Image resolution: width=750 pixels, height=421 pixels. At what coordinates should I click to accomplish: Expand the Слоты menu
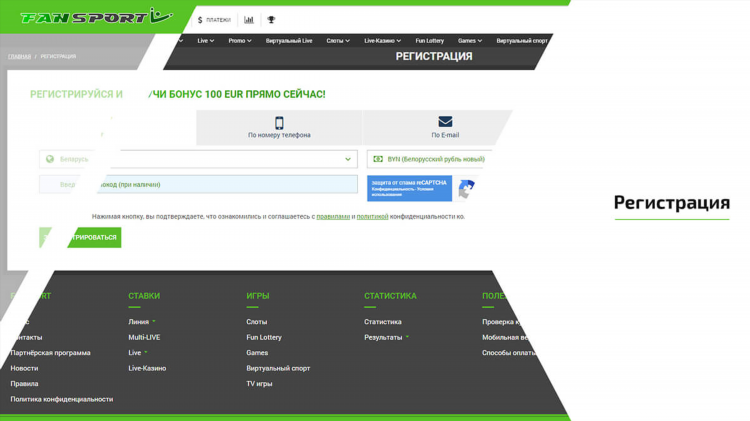click(338, 41)
